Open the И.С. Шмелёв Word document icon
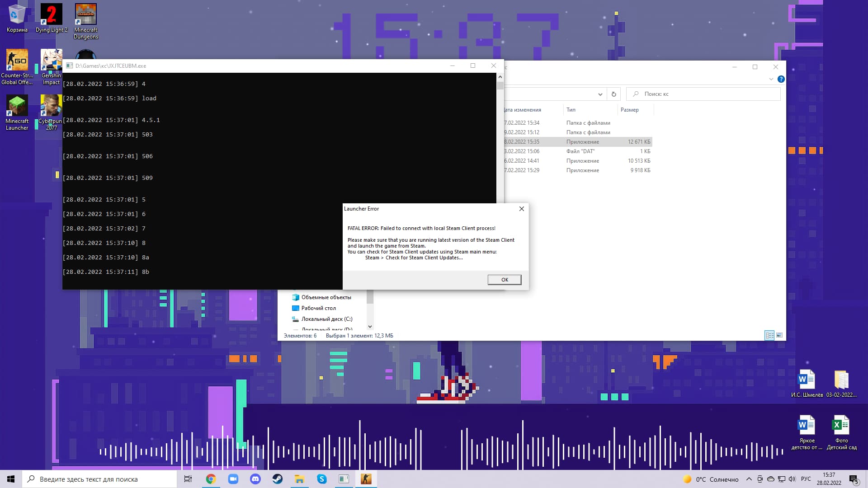 (807, 384)
